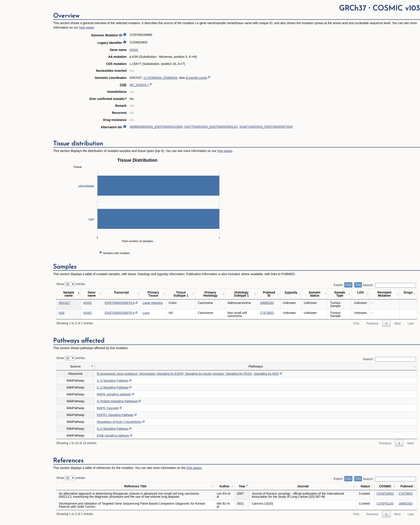The image size is (420, 525).
Task: Click external icon after G Protein Signaling Pathways
Action: [x=140, y=401]
